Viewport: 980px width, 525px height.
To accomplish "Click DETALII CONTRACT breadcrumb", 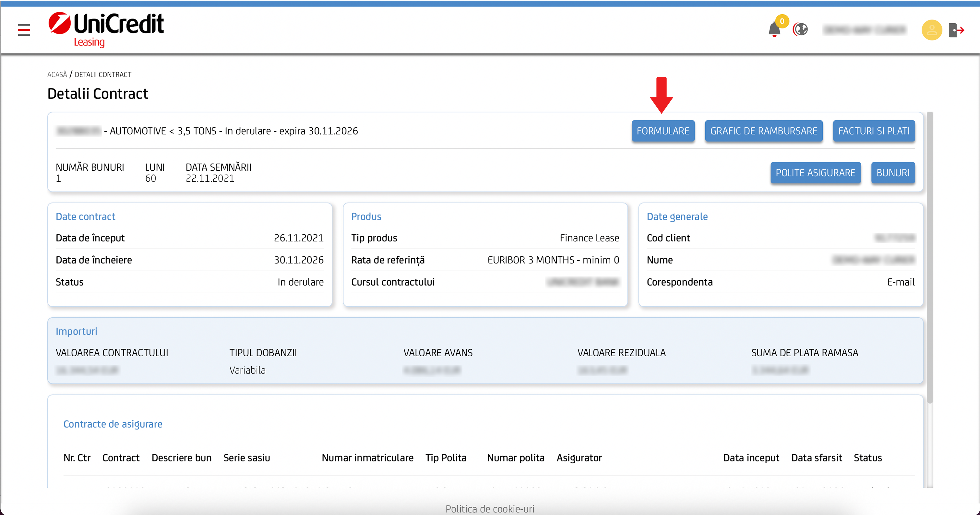I will [103, 75].
